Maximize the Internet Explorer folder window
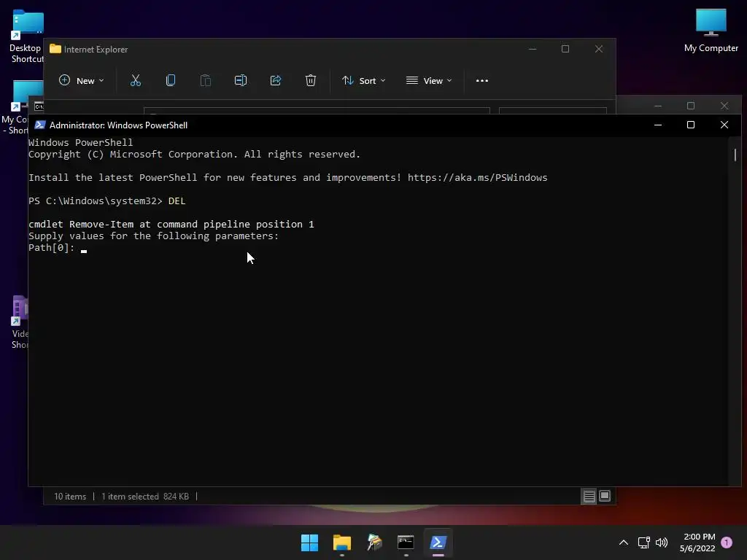 [565, 49]
